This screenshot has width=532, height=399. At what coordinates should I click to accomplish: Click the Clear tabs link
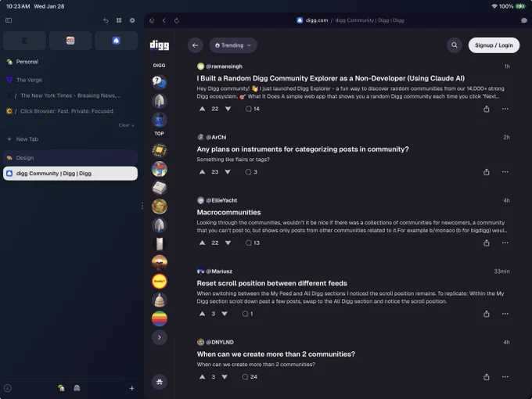126,125
